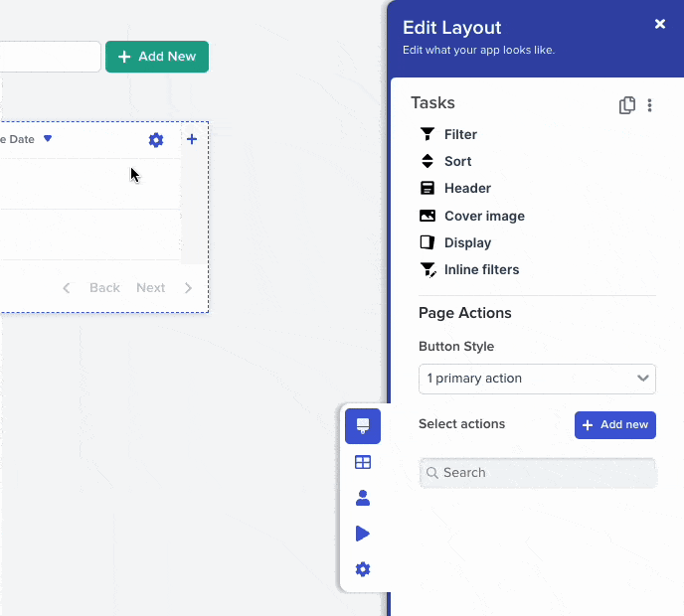684x616 pixels.
Task: Select the paintbrush layout icon in sidebar
Action: (363, 426)
